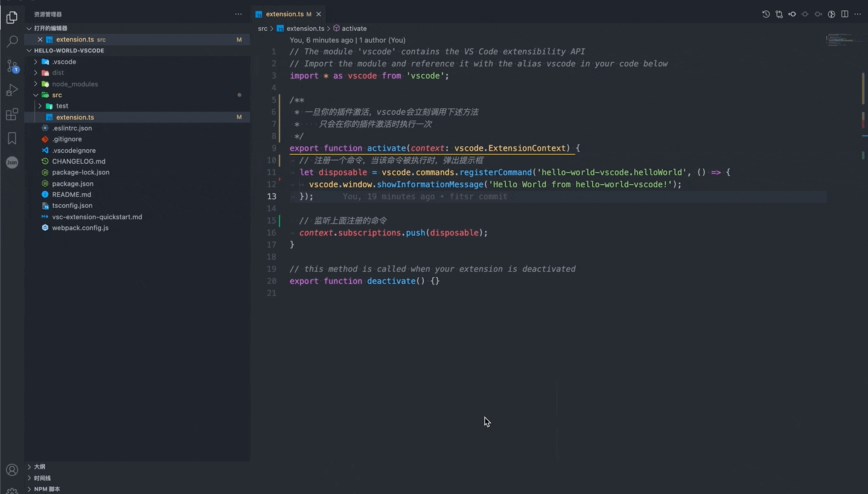Open the Extensions view
868x494 pixels.
12,114
